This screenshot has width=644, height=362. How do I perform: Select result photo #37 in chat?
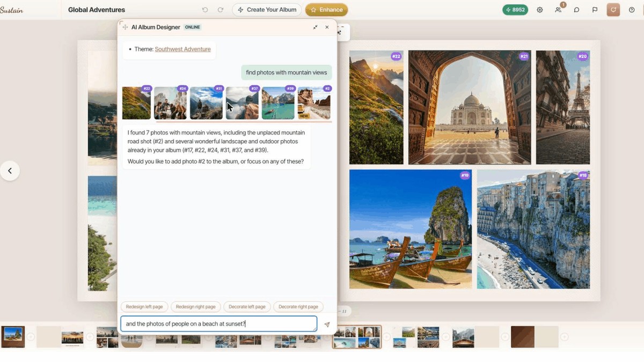243,103
